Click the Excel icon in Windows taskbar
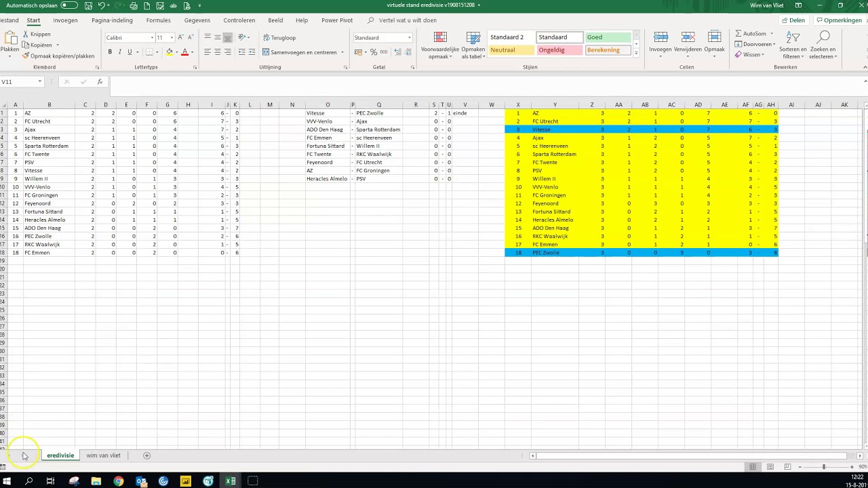The image size is (868, 488). click(x=231, y=481)
